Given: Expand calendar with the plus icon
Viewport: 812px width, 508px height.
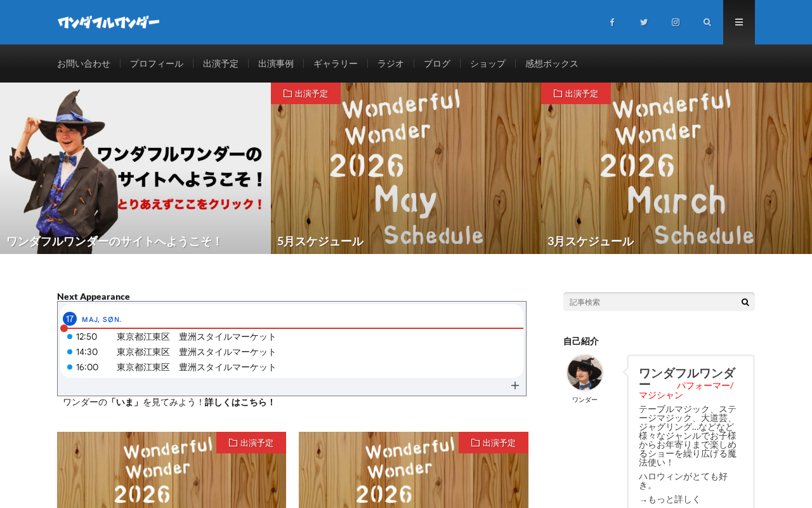Looking at the screenshot, I should (x=515, y=385).
